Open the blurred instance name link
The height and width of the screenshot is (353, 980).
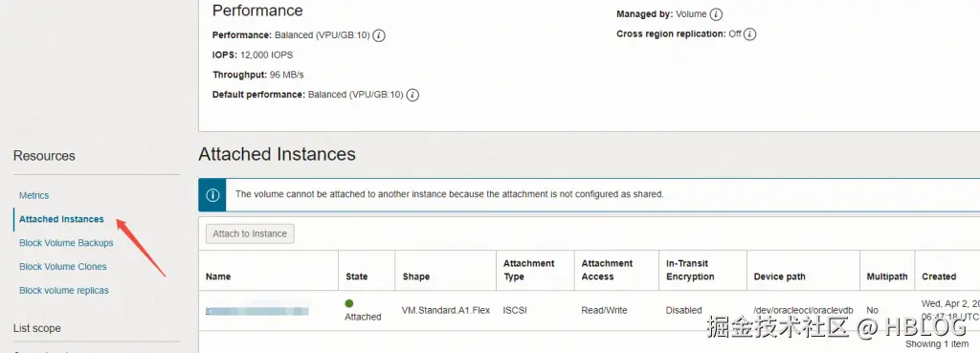[257, 311]
